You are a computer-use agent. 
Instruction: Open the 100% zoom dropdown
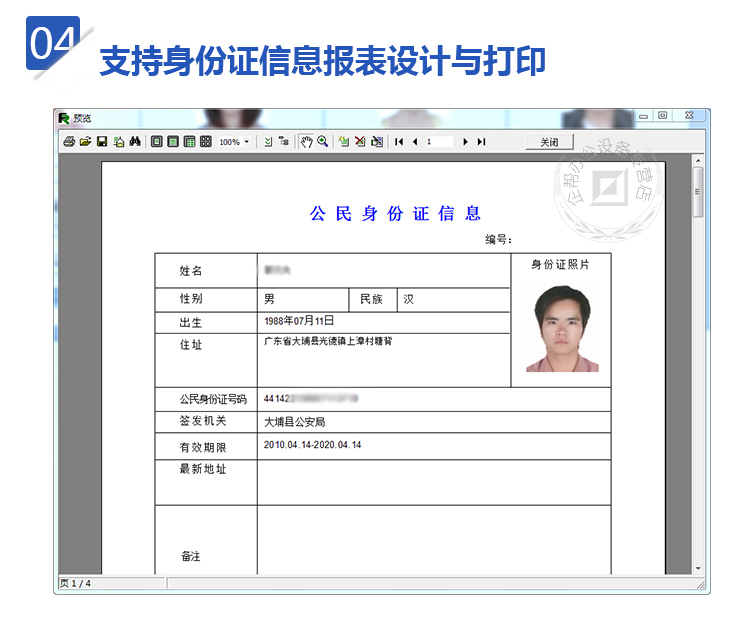pyautogui.click(x=247, y=142)
